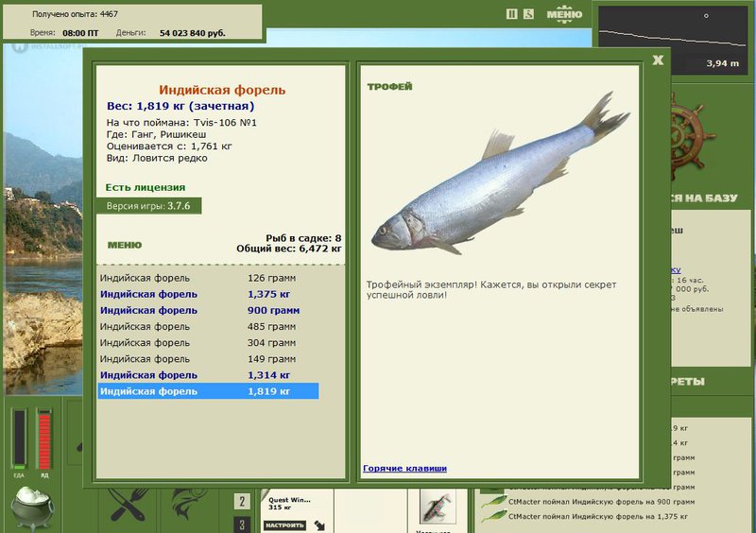Select the lure thumbnail in tackle panel
Screen dimensions: 756x533
[438, 507]
